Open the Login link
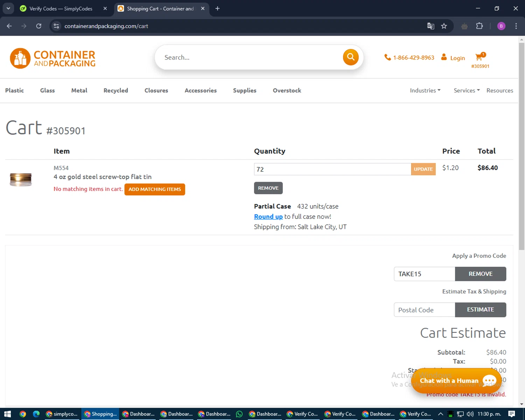Image resolution: width=525 pixels, height=420 pixels. (x=453, y=57)
